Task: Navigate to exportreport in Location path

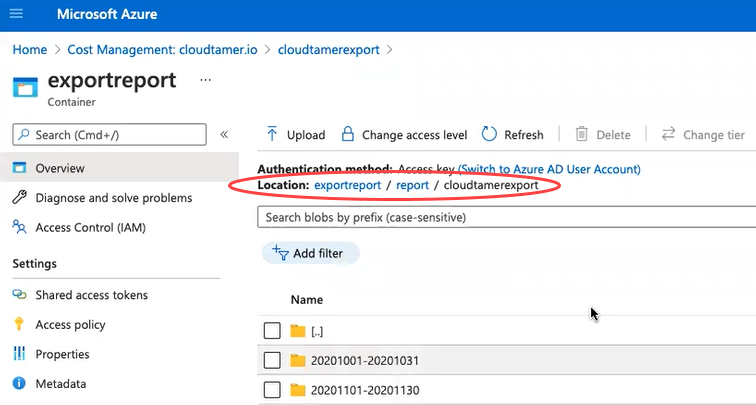Action: click(x=348, y=185)
